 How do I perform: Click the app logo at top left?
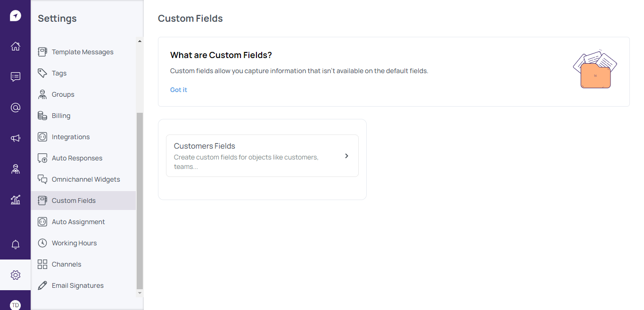click(x=16, y=16)
